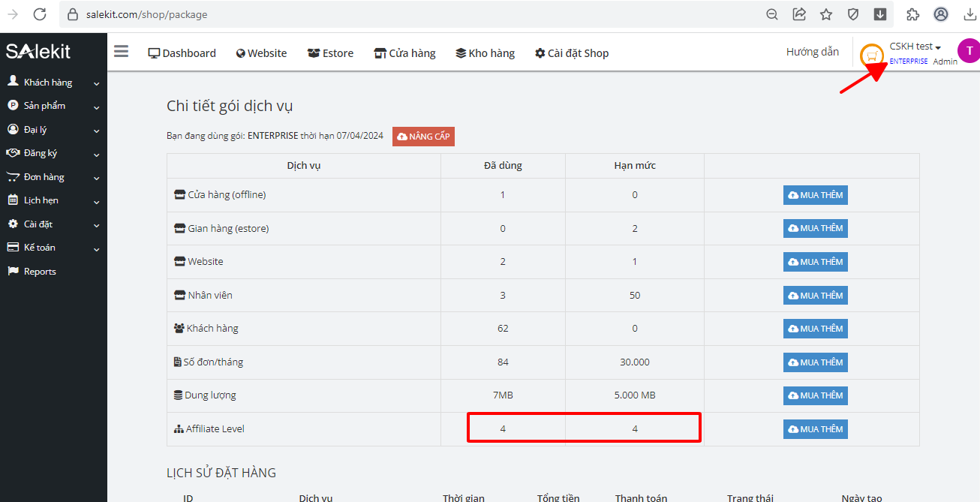Screen dimensions: 980x502
Task: Click the purple T user avatar
Action: pyautogui.click(x=969, y=51)
